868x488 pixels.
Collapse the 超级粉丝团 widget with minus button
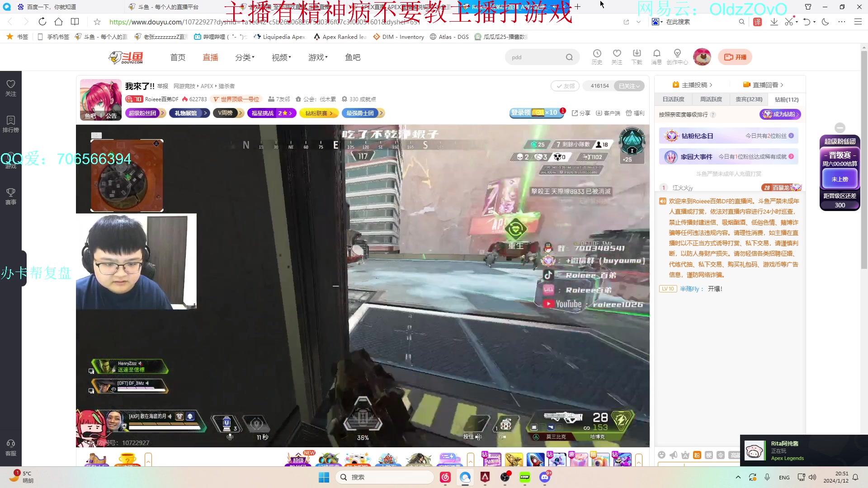click(x=840, y=127)
